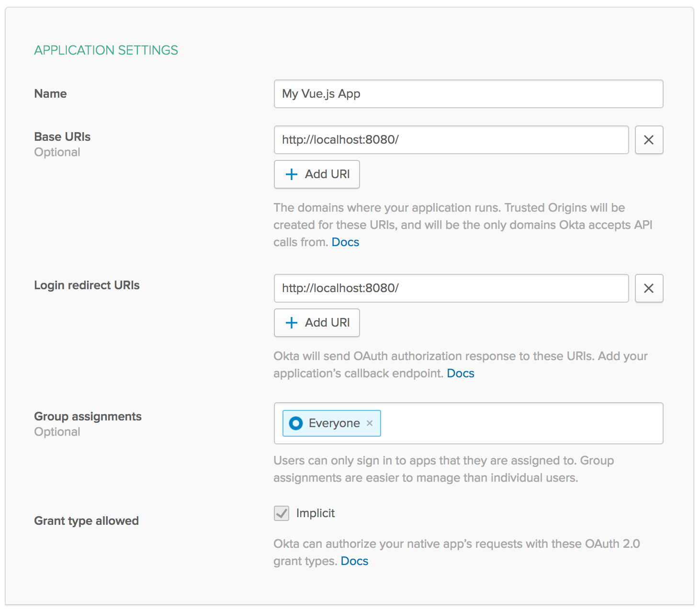Click the Login redirect URIs field label
The height and width of the screenshot is (611, 700).
coord(87,285)
